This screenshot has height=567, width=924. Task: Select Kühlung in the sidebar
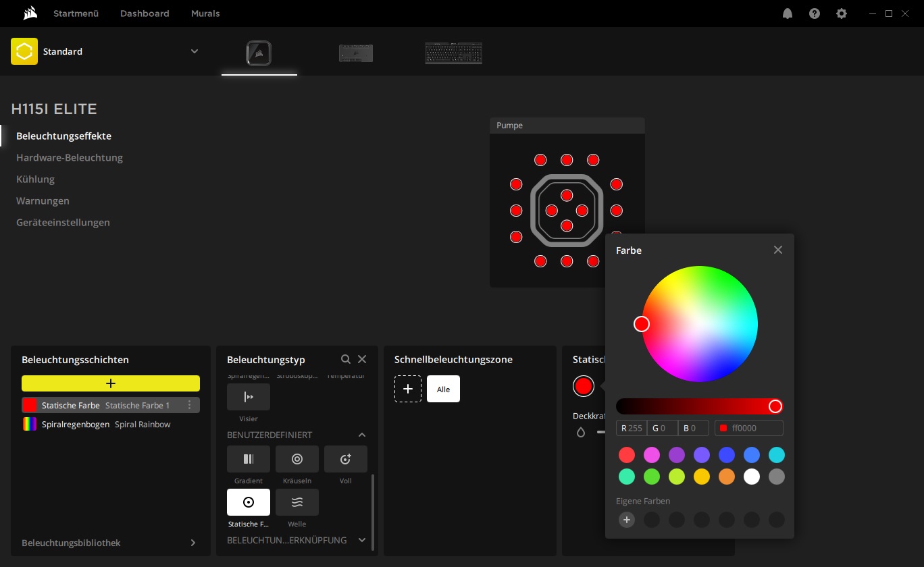[x=35, y=179]
